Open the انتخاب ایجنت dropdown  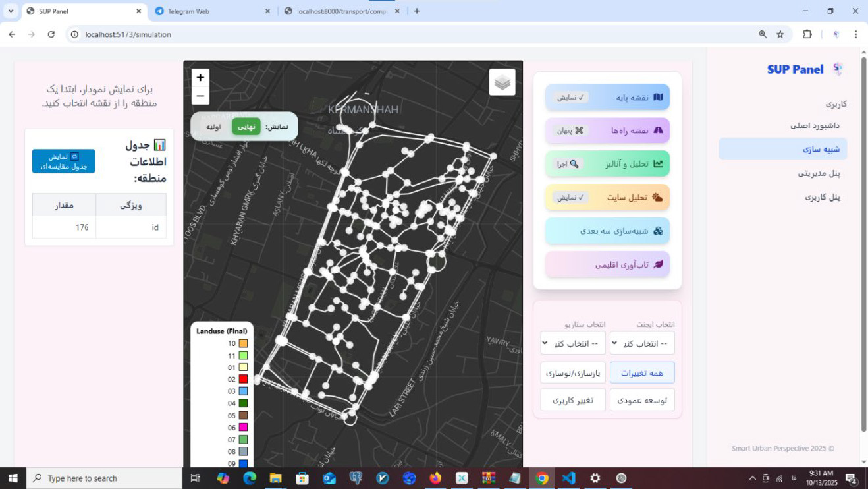click(x=642, y=343)
